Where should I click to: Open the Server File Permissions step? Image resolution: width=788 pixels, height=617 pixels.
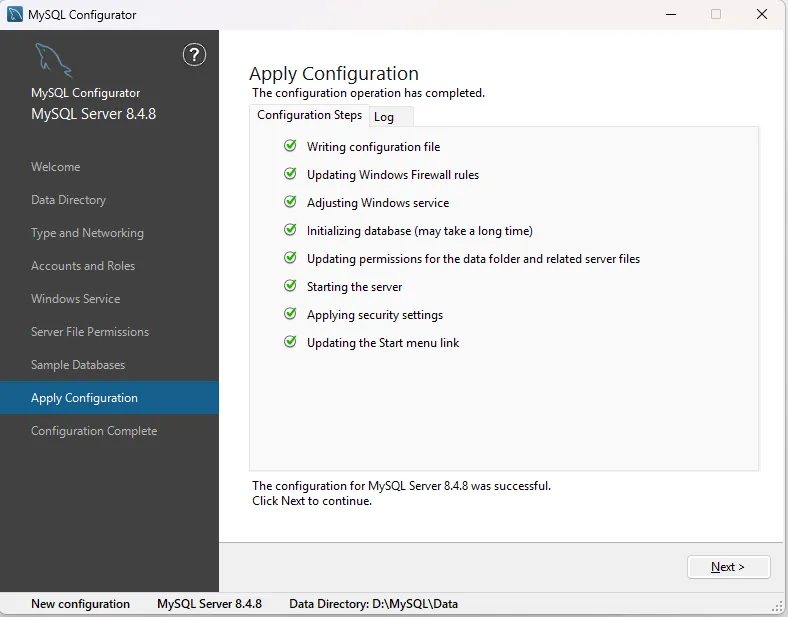click(90, 332)
